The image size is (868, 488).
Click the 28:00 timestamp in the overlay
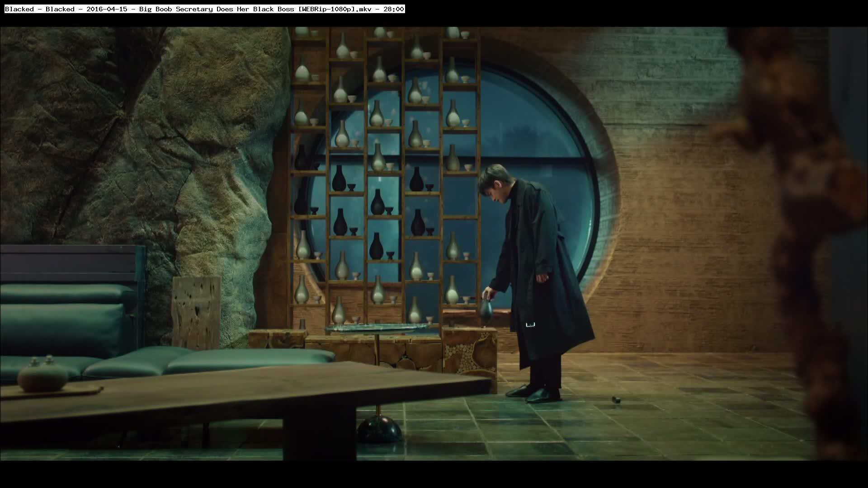[x=393, y=9]
